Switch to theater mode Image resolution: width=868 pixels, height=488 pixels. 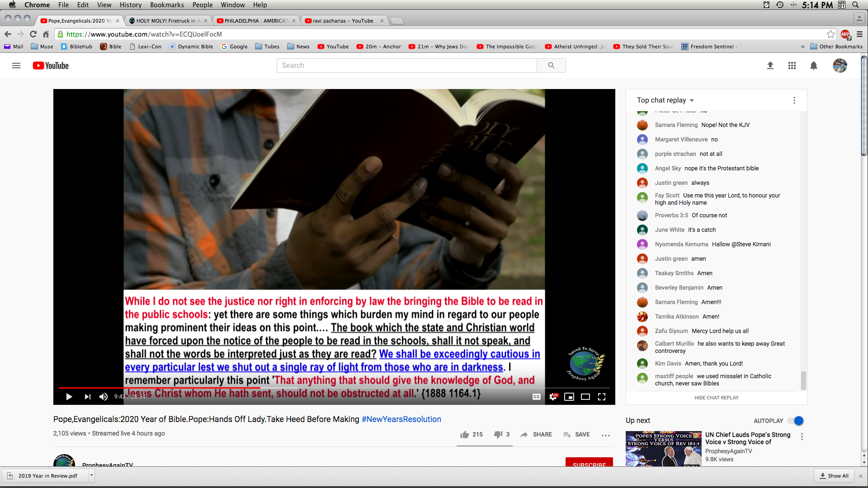tap(585, 397)
